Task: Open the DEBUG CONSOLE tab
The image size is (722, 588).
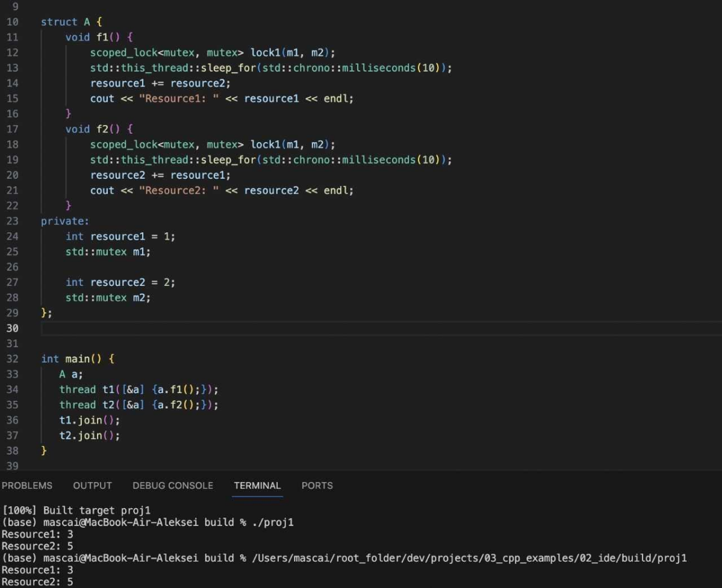Action: click(173, 486)
